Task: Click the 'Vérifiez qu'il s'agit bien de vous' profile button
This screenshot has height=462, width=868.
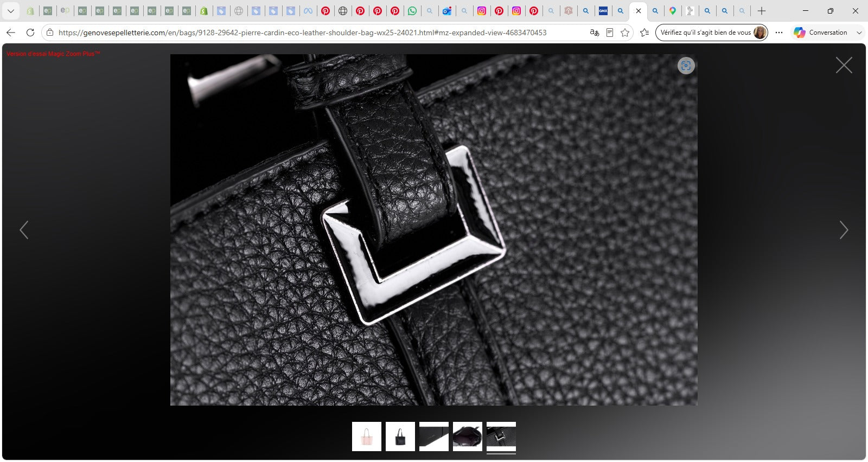Action: tap(712, 33)
